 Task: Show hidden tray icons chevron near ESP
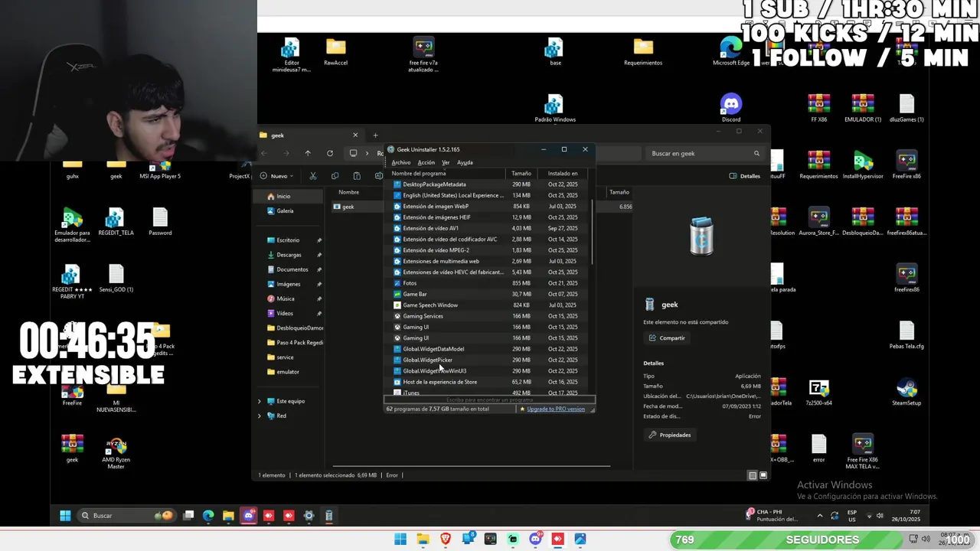coord(820,516)
